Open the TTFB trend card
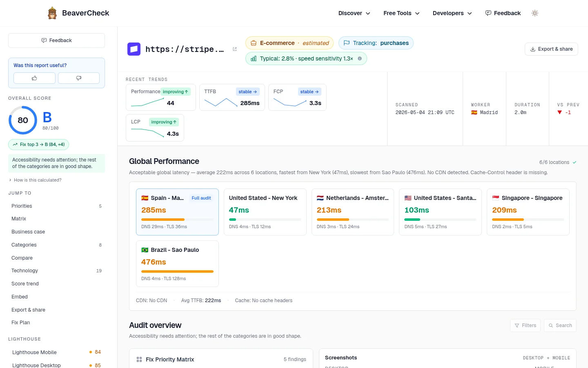Screen dimensions: 588x368 [x=232, y=97]
